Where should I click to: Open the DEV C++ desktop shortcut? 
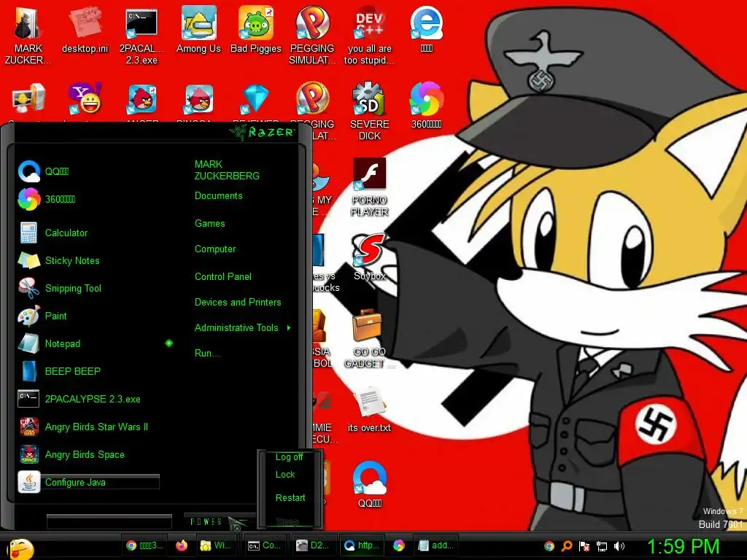pos(369,36)
